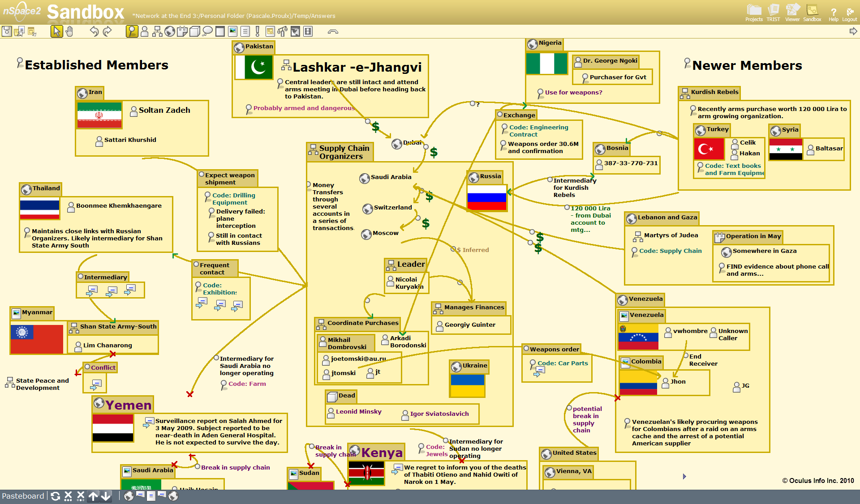
Task: Select the Established Members heading
Action: coord(96,65)
